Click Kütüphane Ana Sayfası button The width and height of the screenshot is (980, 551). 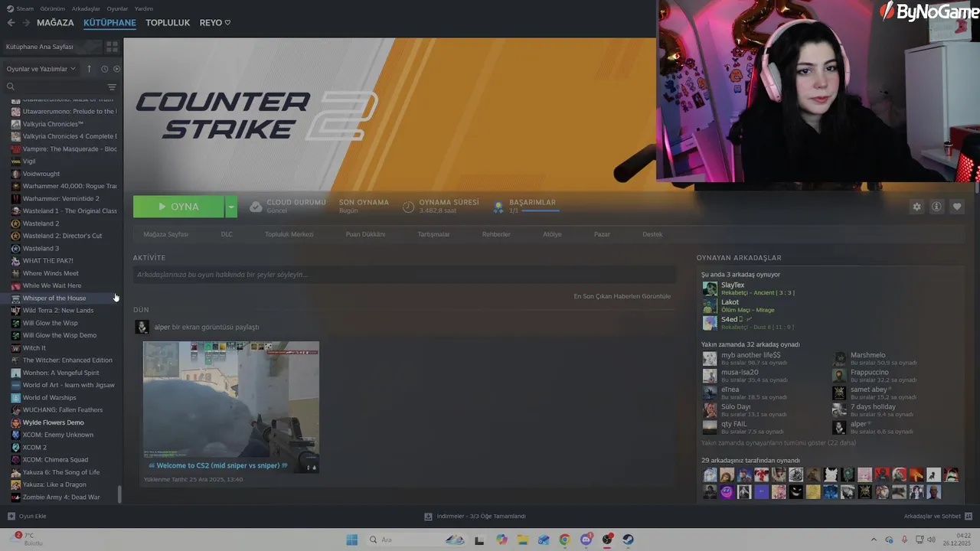click(51, 47)
